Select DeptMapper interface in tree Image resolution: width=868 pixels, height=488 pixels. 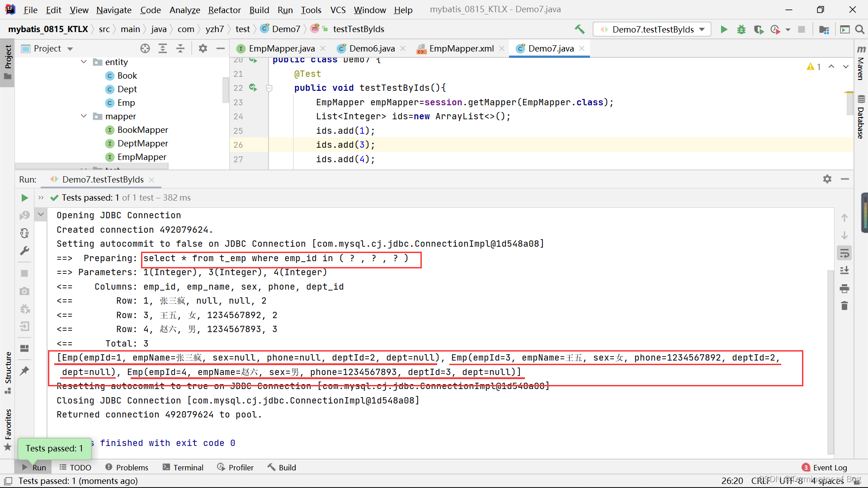pyautogui.click(x=142, y=143)
